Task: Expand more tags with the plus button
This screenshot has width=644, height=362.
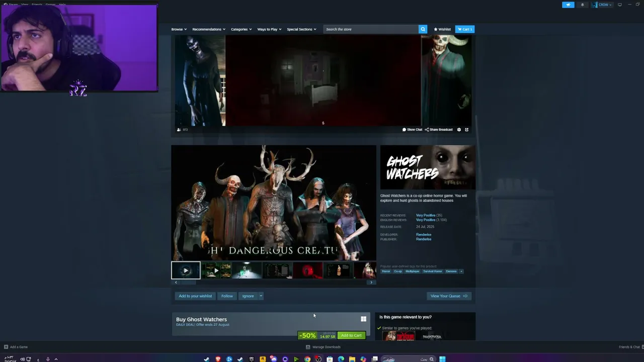Action: point(461,271)
